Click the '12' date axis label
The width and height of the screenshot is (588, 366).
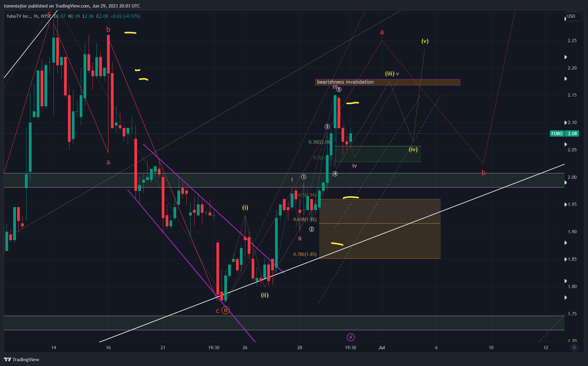click(x=546, y=348)
